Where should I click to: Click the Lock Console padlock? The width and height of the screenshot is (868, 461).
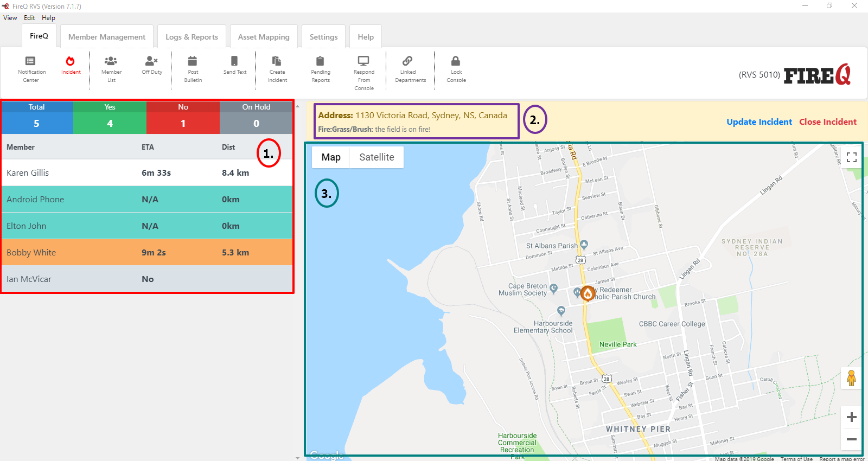(x=456, y=61)
